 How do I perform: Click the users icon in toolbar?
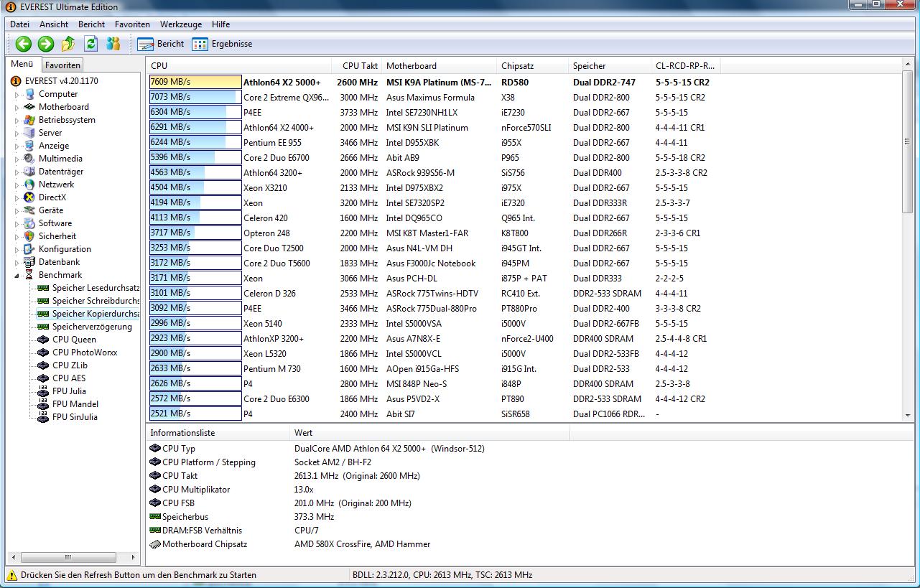tap(113, 44)
